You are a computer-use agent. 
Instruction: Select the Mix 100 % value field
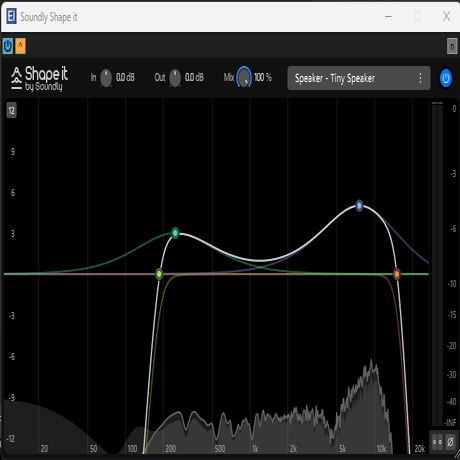pos(263,78)
